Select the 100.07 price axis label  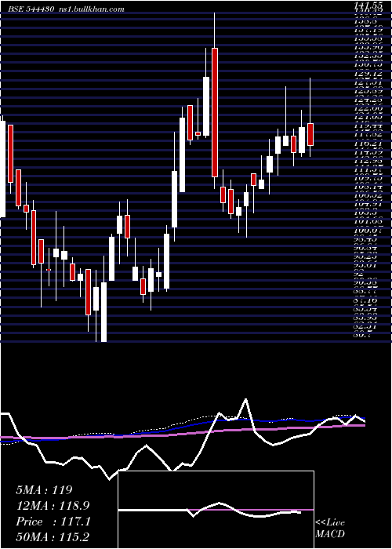tap(369, 230)
